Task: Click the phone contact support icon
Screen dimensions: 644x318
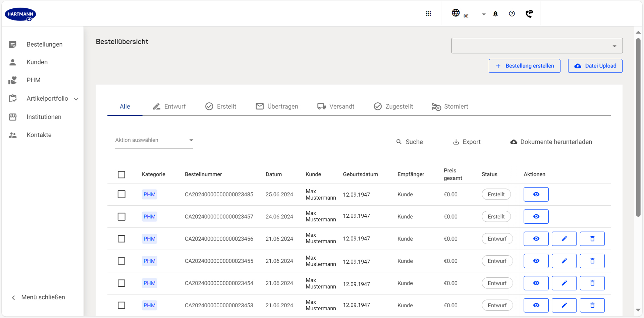Action: tap(529, 14)
